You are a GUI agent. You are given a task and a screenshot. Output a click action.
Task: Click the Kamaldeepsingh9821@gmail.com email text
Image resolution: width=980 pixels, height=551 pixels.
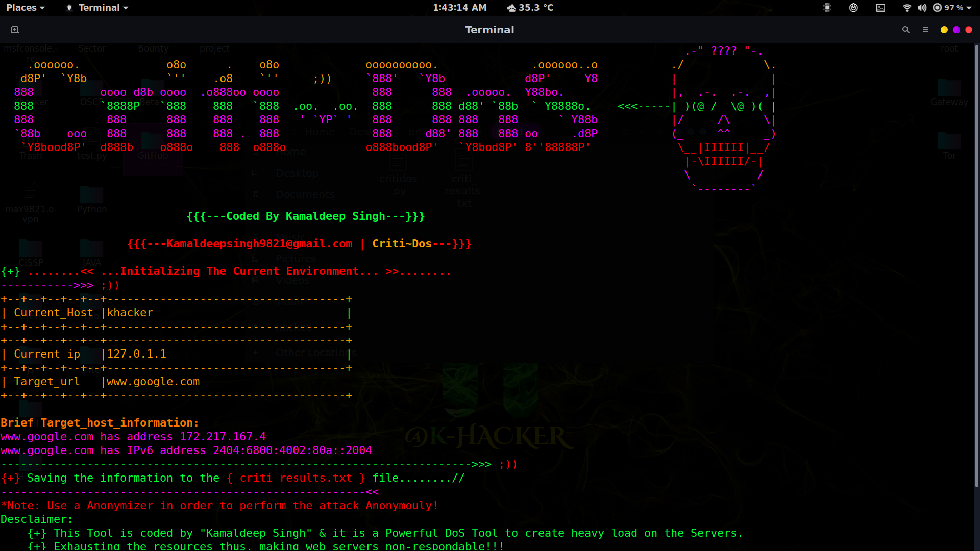click(259, 244)
